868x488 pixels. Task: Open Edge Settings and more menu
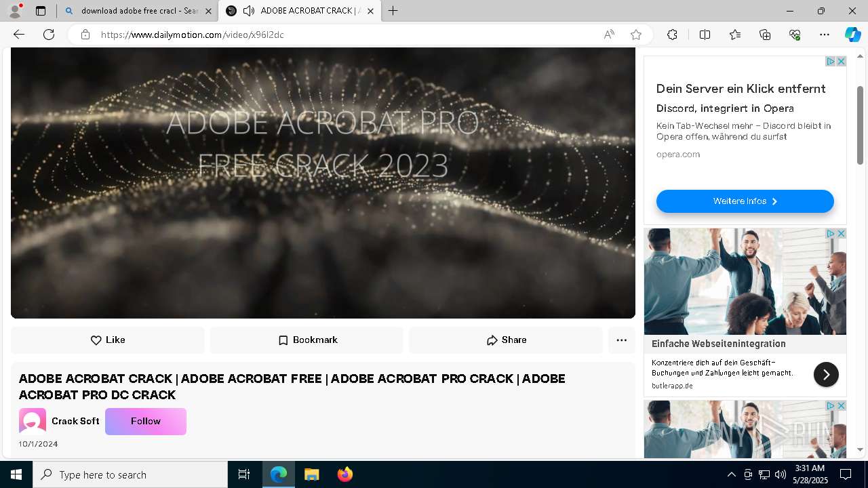coord(825,35)
